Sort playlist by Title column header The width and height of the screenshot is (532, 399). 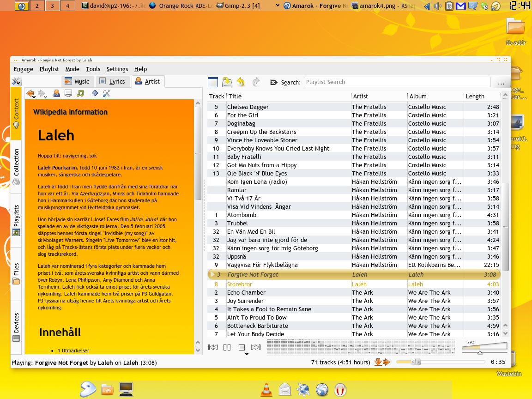pyautogui.click(x=288, y=97)
